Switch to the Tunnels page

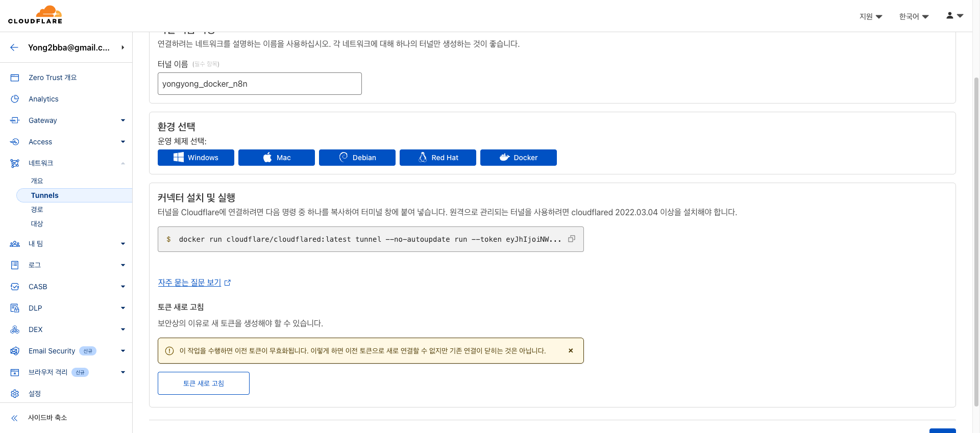(x=45, y=195)
